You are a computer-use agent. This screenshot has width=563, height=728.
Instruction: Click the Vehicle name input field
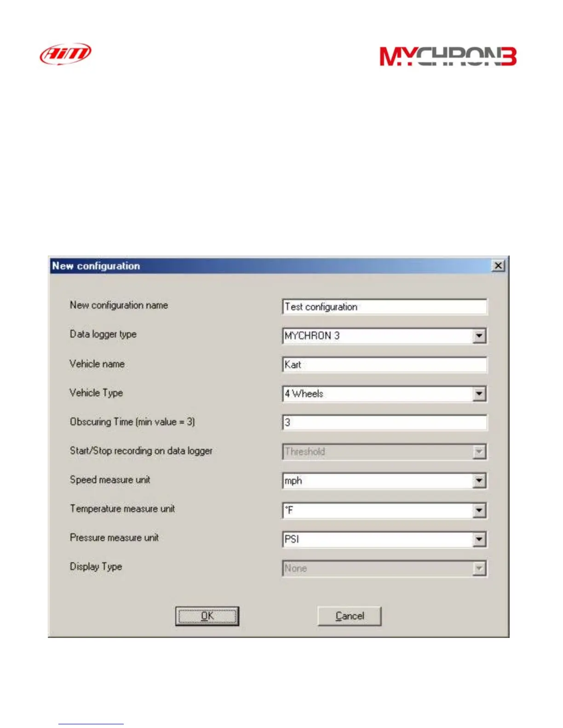pyautogui.click(x=385, y=365)
